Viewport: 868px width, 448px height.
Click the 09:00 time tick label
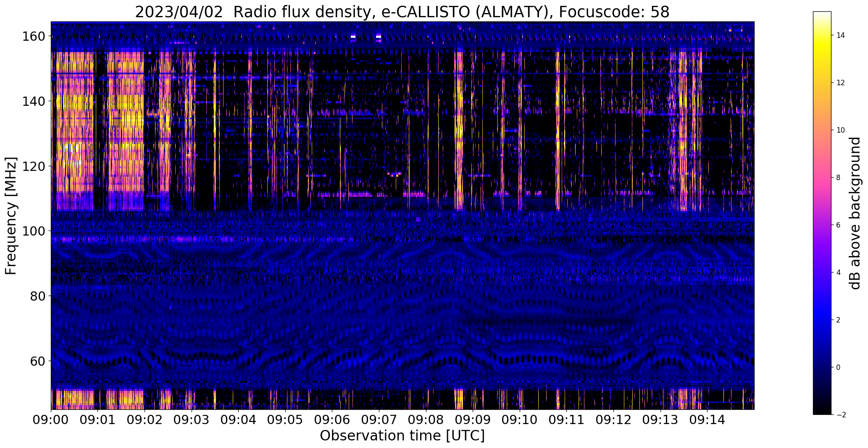(x=51, y=420)
